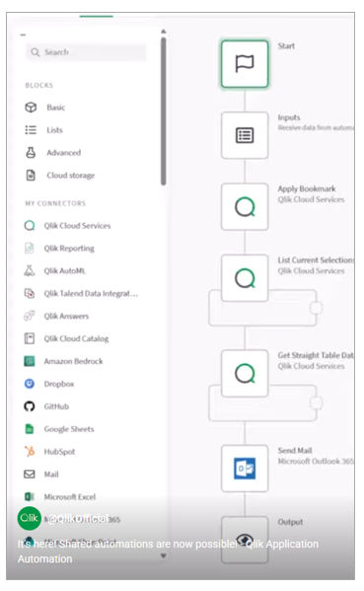Click the Qlik Answers label

(66, 316)
